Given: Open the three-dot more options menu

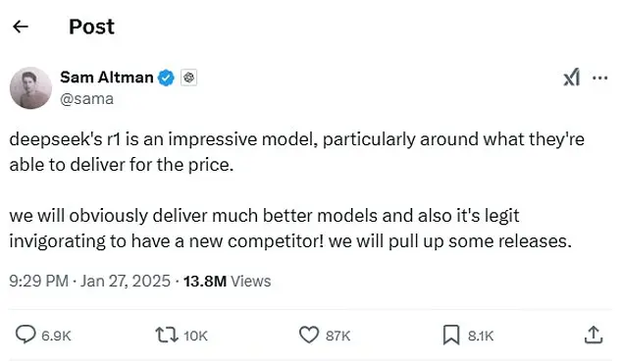Looking at the screenshot, I should click(x=599, y=78).
